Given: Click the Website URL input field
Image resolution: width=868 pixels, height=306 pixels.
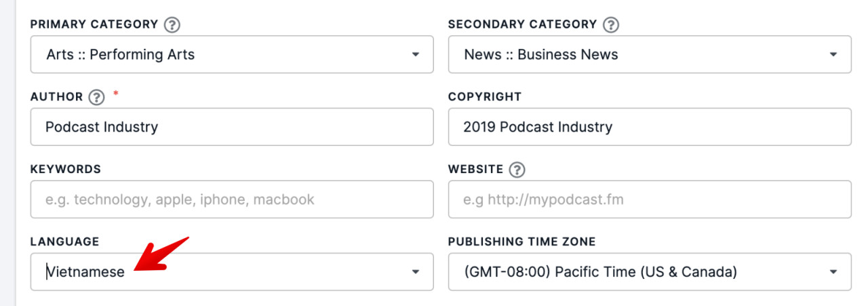Looking at the screenshot, I should [649, 199].
